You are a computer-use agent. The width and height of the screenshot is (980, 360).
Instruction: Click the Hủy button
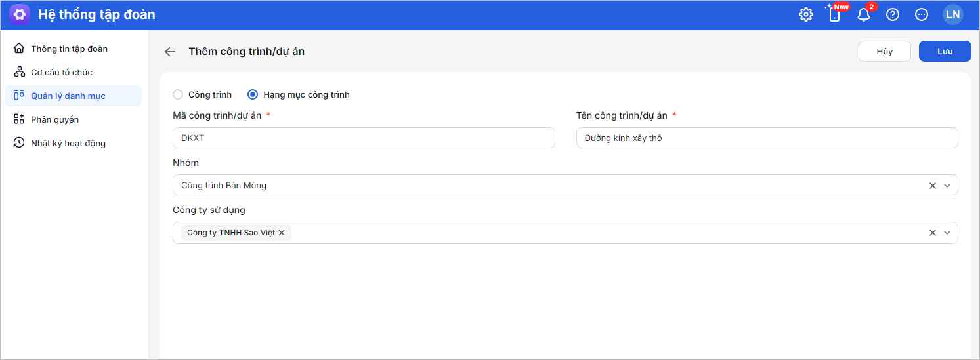point(884,51)
